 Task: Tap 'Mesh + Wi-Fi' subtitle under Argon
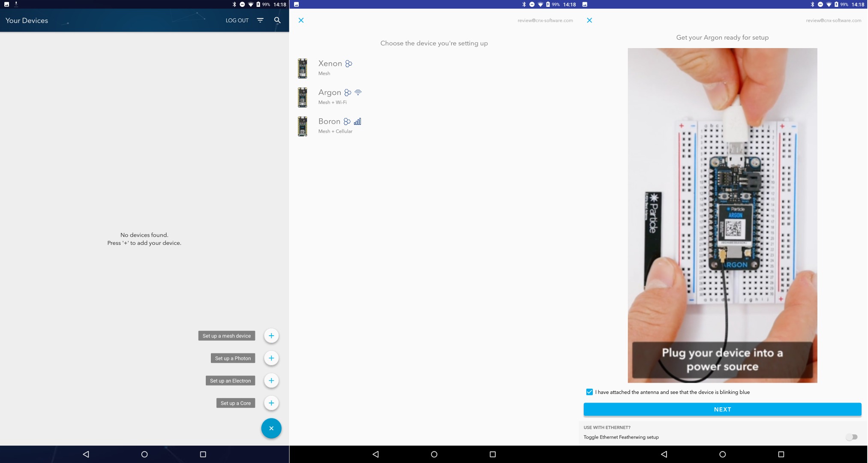pyautogui.click(x=333, y=102)
